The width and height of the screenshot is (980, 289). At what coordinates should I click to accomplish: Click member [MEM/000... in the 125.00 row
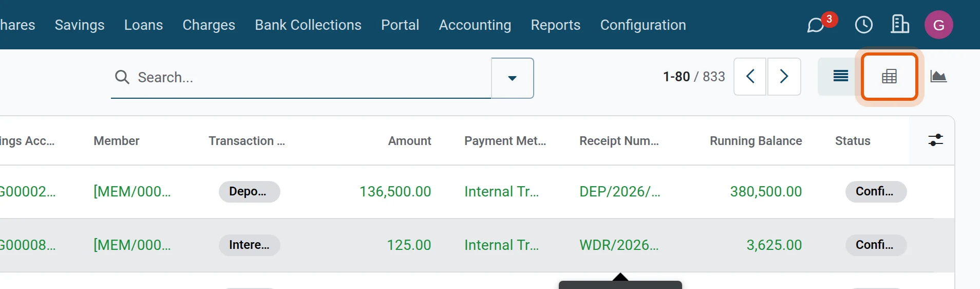tap(132, 245)
